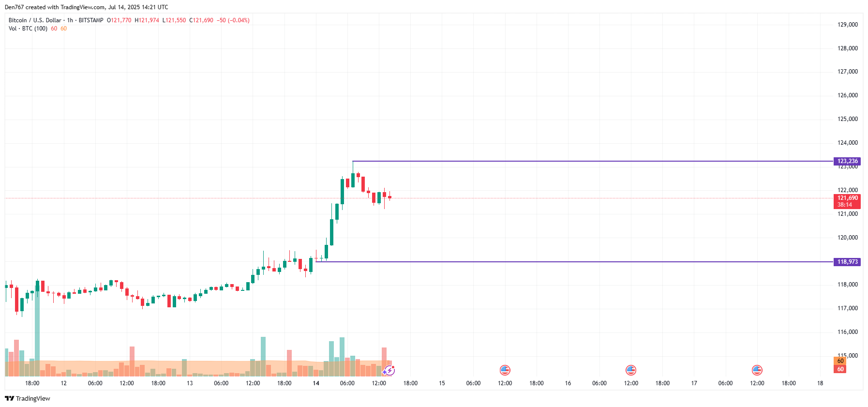Click the date label 13 on time axis
Image resolution: width=868 pixels, height=407 pixels.
190,383
